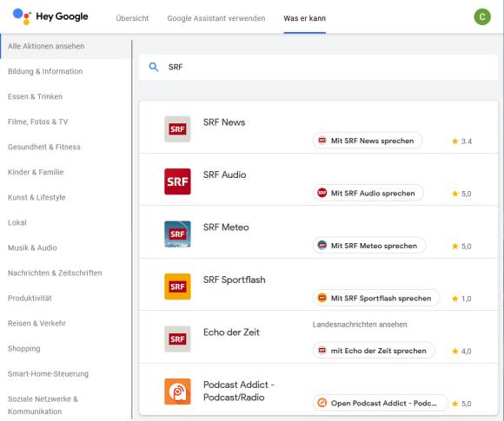Open the SRF Meteo app icon

coord(177,234)
